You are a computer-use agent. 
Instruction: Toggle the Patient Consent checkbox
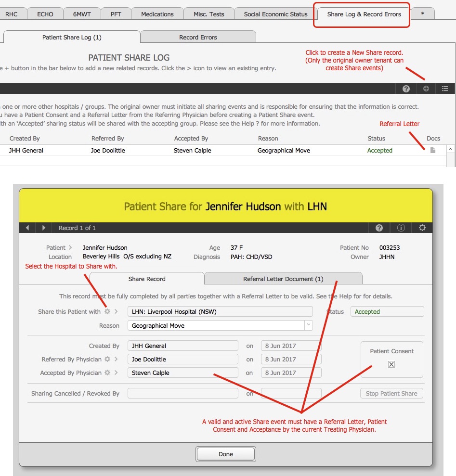391,364
